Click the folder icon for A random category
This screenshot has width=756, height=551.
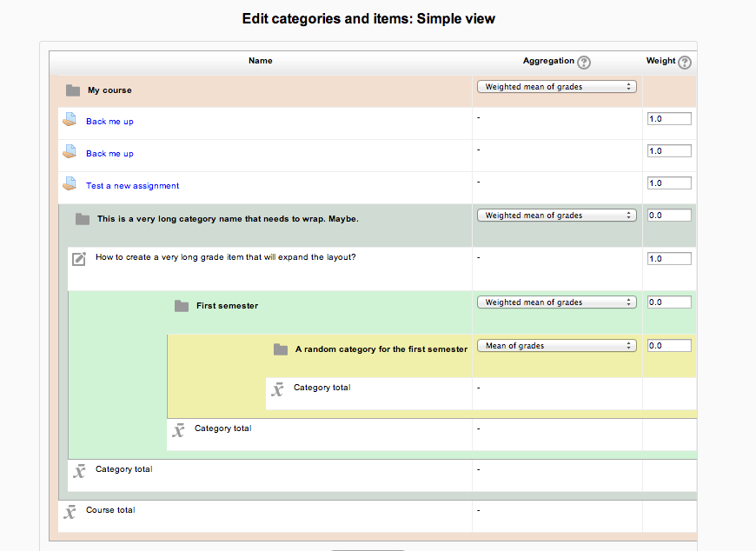pos(281,349)
